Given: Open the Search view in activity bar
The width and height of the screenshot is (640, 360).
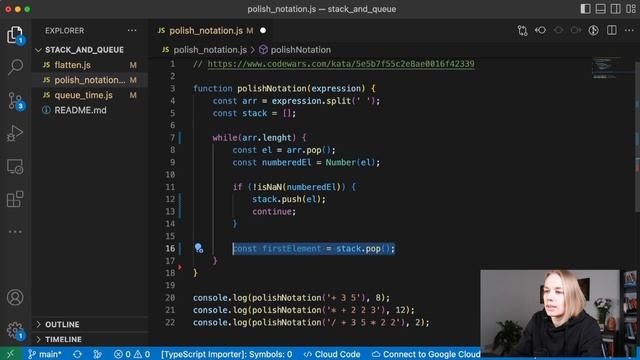Looking at the screenshot, I should [x=15, y=67].
